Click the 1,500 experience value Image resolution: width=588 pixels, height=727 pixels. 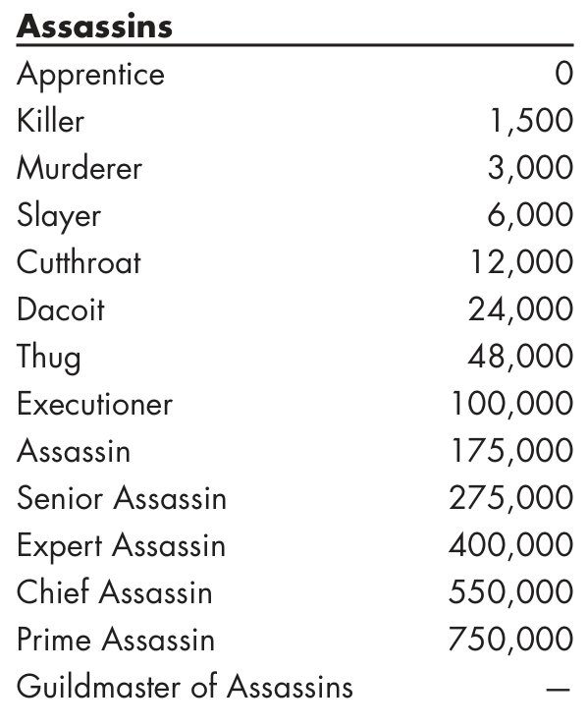click(531, 121)
